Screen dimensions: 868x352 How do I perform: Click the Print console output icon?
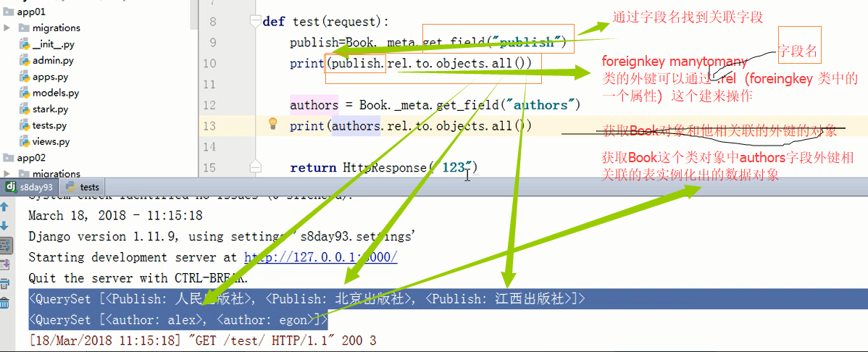(4, 283)
